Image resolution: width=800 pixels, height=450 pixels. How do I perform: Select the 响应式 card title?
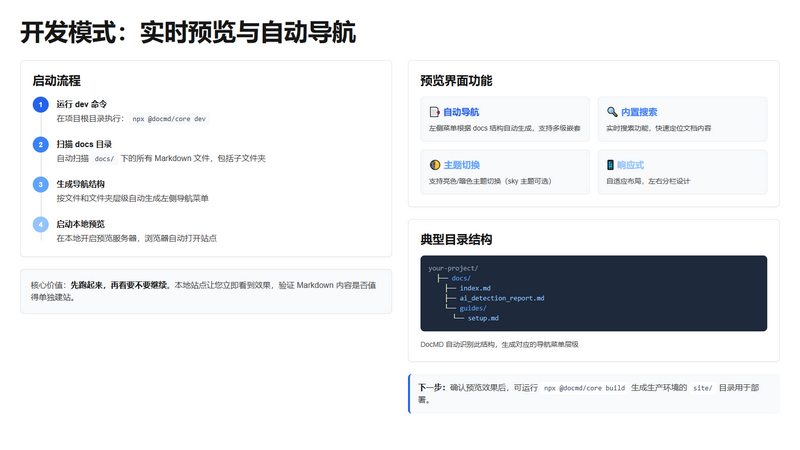pos(631,165)
